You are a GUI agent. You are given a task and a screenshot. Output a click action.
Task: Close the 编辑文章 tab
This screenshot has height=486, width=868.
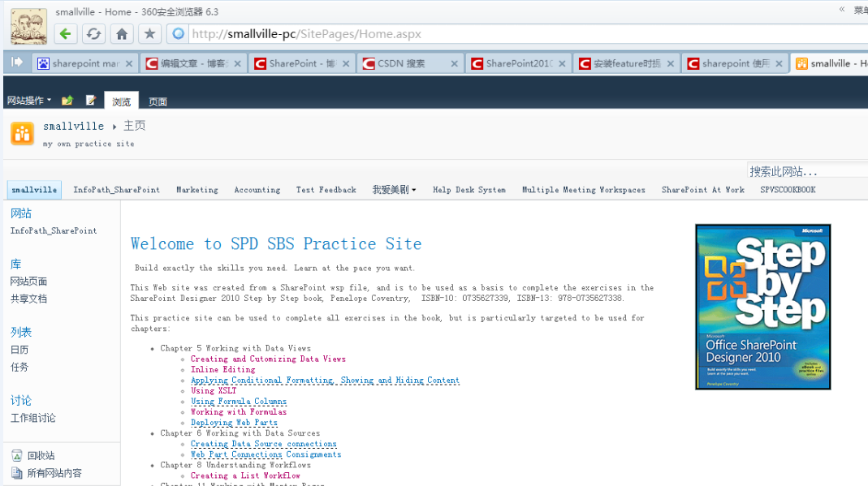(x=237, y=63)
